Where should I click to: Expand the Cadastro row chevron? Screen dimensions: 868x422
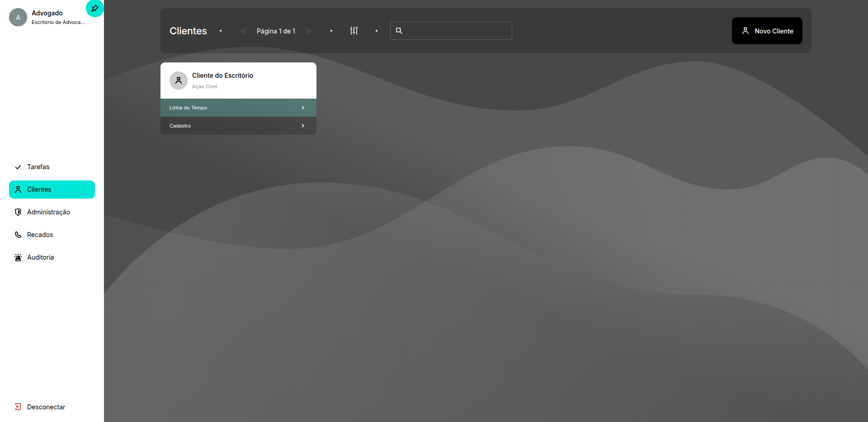tap(303, 126)
